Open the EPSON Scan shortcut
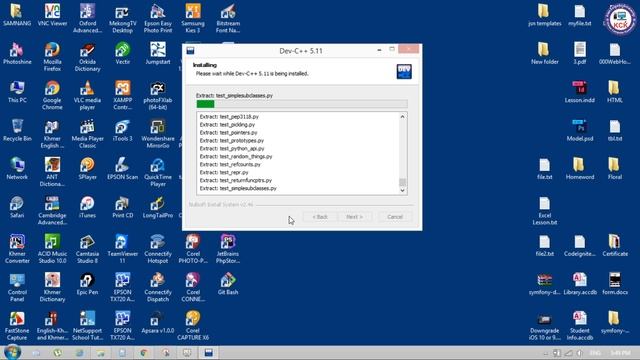 122,169
